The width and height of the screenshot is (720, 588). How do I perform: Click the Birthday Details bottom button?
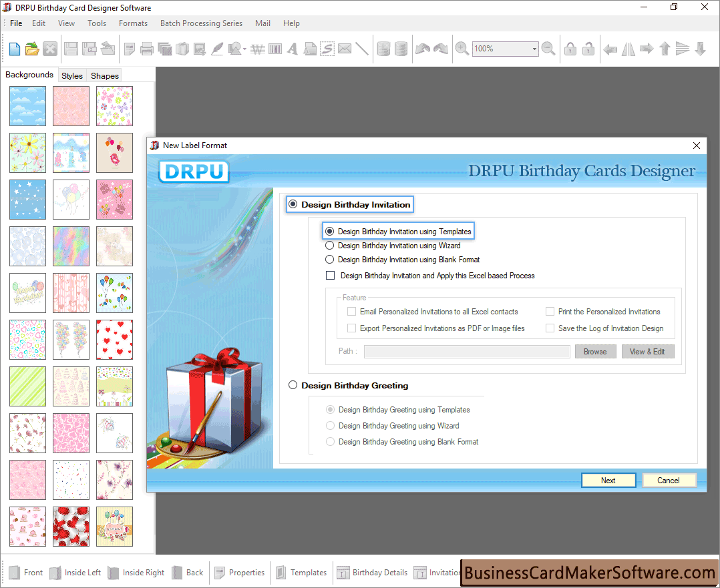372,573
